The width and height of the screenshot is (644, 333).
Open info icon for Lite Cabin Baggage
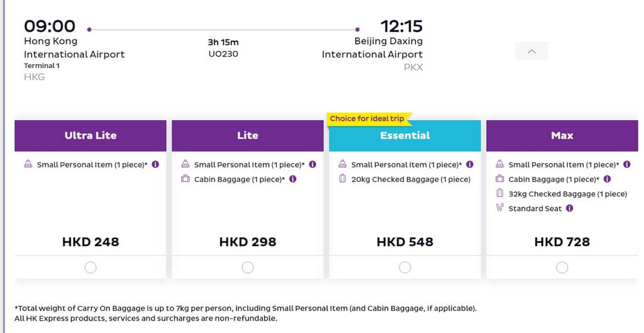click(x=293, y=179)
